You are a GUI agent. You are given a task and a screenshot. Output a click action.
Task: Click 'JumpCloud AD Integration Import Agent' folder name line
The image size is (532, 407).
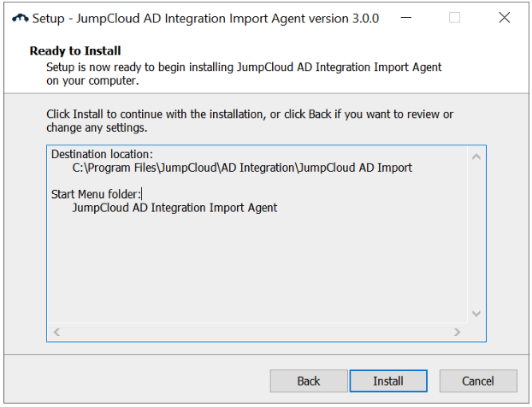coord(174,208)
